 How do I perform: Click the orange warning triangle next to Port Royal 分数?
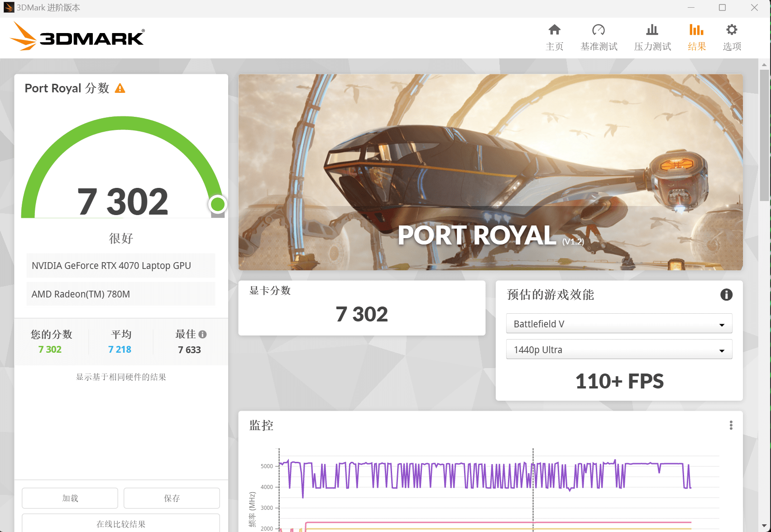pyautogui.click(x=120, y=88)
